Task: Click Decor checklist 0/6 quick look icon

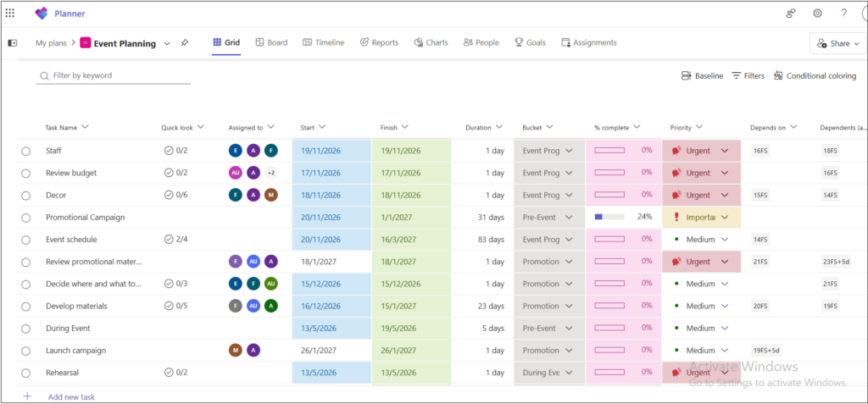Action: tap(169, 195)
